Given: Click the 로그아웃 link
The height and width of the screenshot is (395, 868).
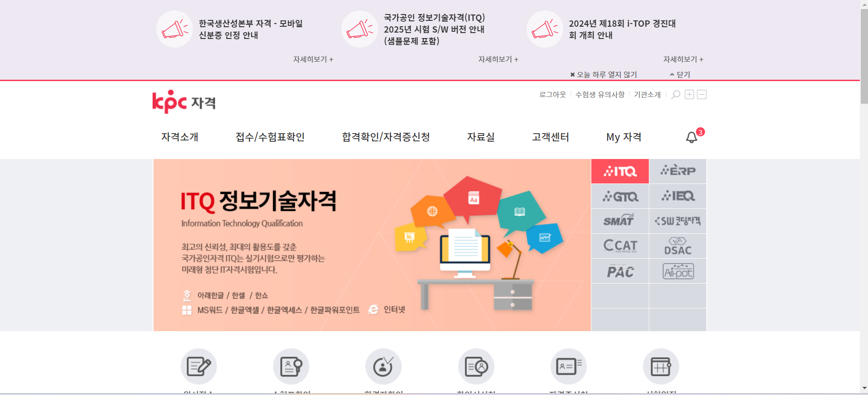Looking at the screenshot, I should 552,95.
